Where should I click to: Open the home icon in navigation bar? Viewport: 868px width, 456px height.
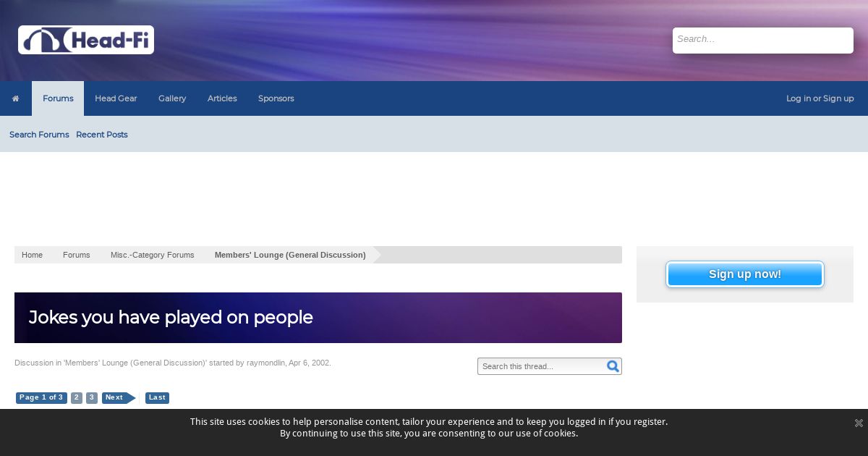[x=15, y=98]
